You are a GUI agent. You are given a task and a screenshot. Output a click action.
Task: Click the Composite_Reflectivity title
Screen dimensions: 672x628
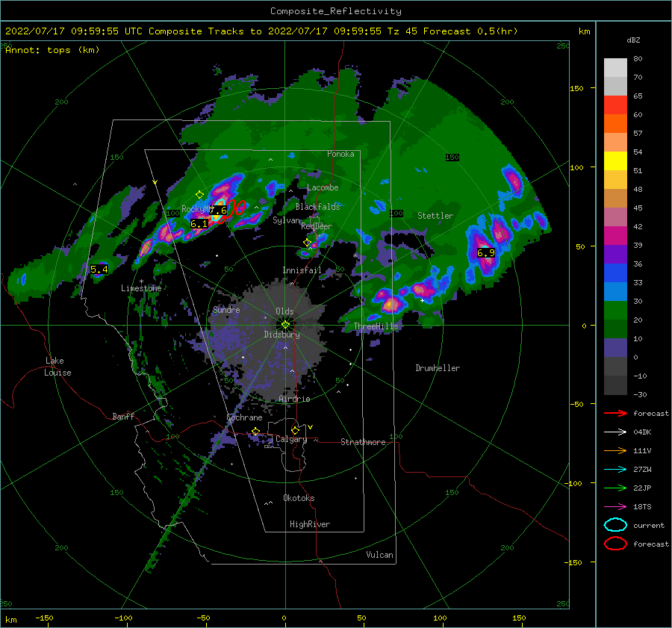tap(335, 11)
